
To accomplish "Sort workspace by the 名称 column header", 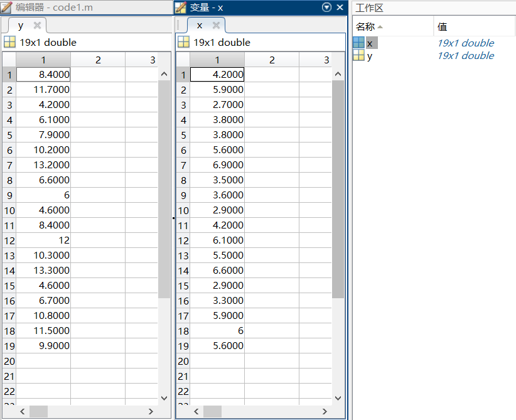I will click(x=393, y=26).
